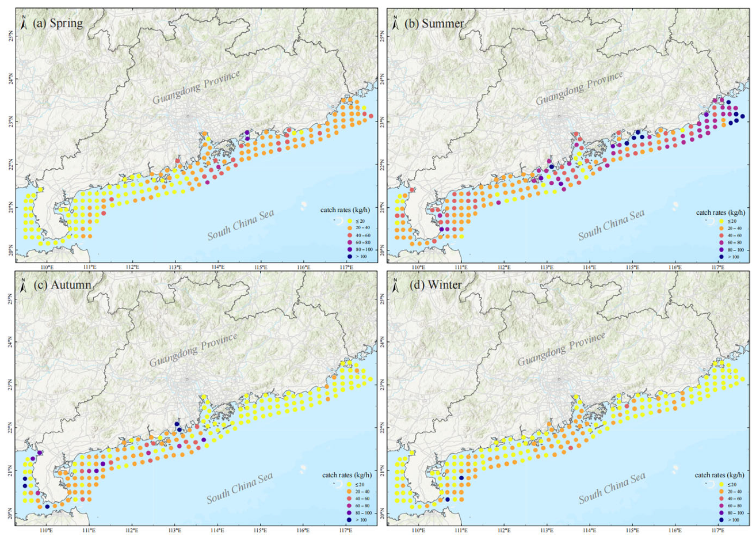Click the "(d) Winter" panel title
Image resolution: width=756 pixels, height=540 pixels.
pos(433,285)
